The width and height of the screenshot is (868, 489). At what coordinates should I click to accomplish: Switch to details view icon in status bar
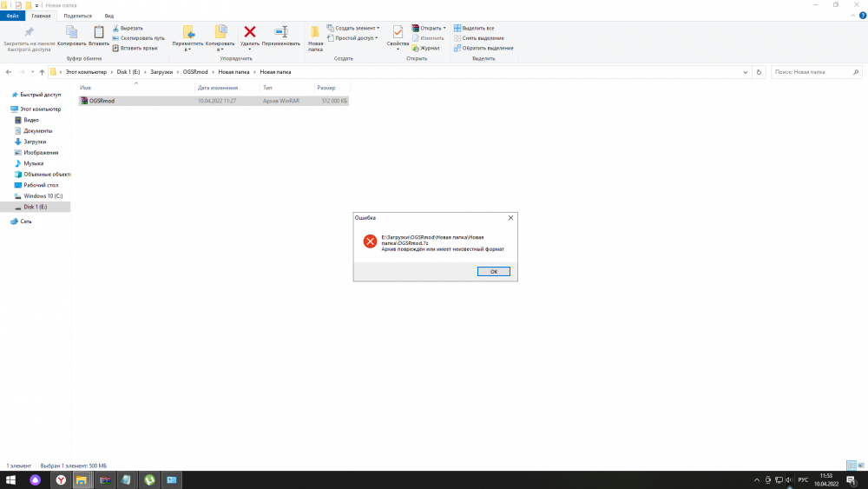click(x=852, y=466)
